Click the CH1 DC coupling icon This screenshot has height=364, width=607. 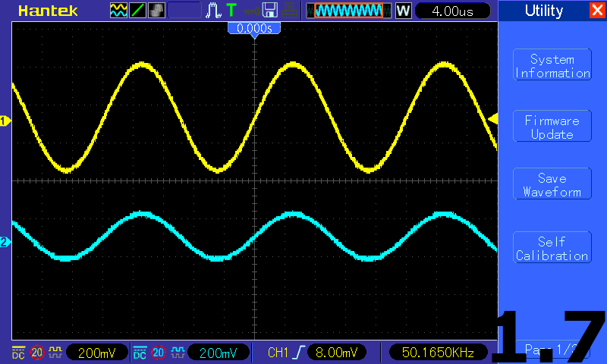coord(18,353)
